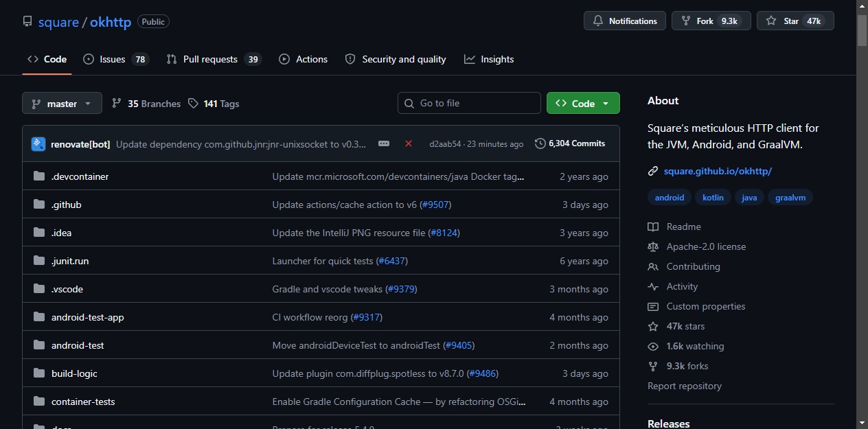This screenshot has width=868, height=429.
Task: Click the Activity pulse icon
Action: pyautogui.click(x=653, y=286)
